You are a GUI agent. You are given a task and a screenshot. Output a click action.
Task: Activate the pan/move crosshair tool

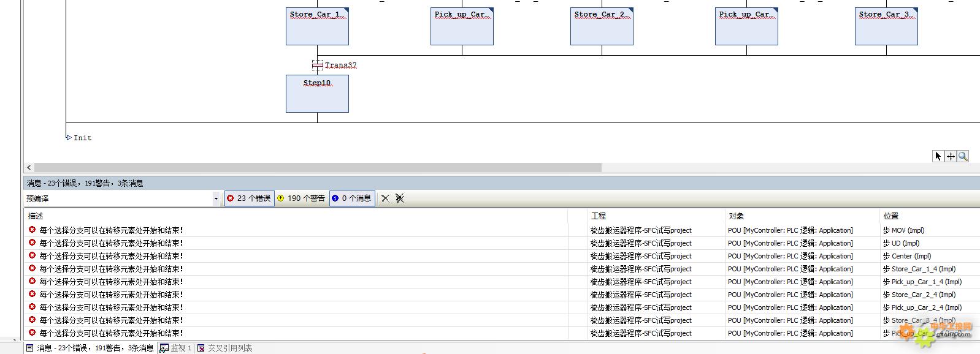point(951,156)
